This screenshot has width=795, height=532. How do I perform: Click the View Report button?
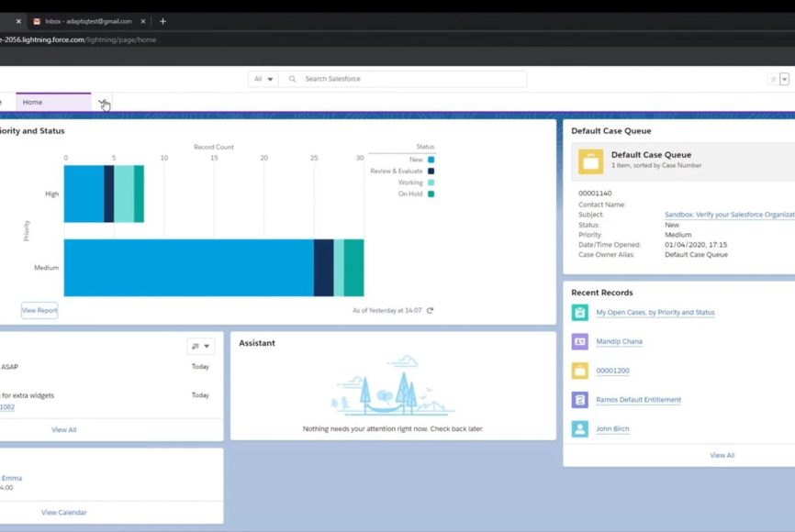[x=39, y=310]
